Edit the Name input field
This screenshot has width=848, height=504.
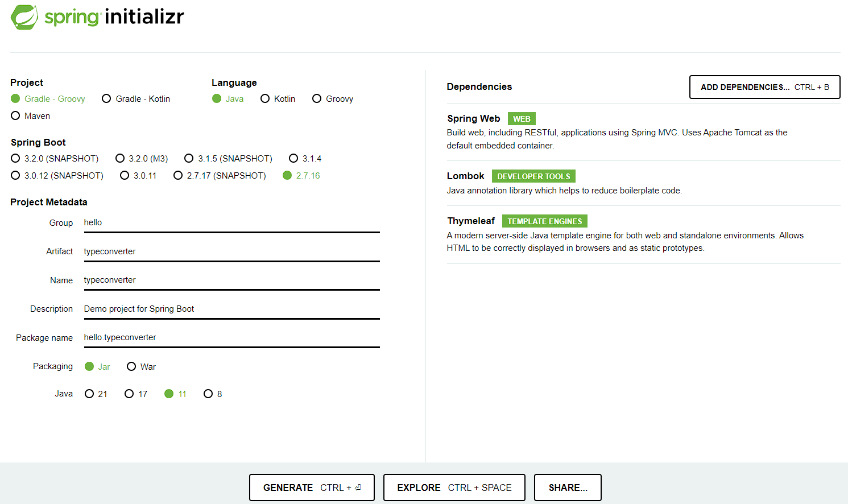pos(231,280)
